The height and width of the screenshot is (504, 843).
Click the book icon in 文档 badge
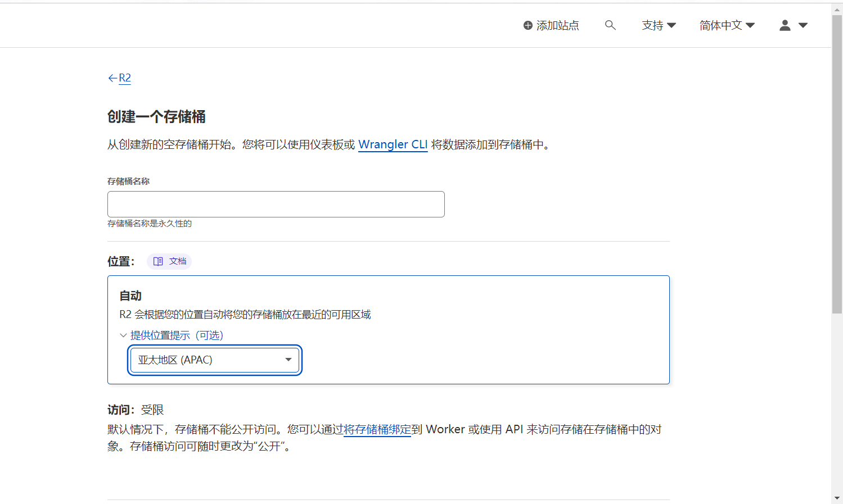[x=158, y=261]
